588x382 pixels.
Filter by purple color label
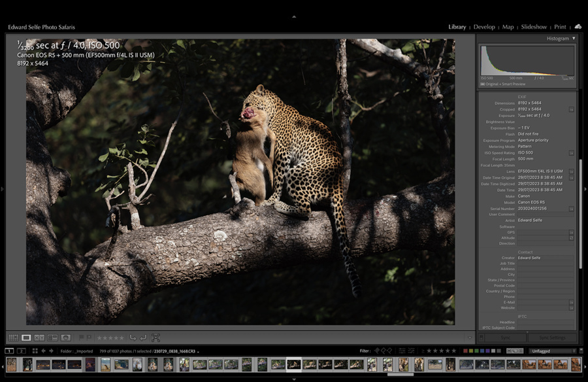coord(487,351)
